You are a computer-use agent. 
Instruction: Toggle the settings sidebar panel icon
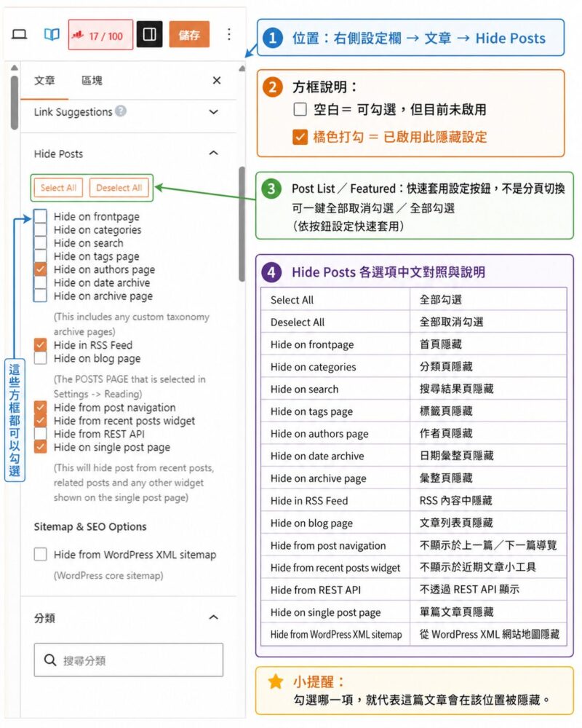pos(149,34)
